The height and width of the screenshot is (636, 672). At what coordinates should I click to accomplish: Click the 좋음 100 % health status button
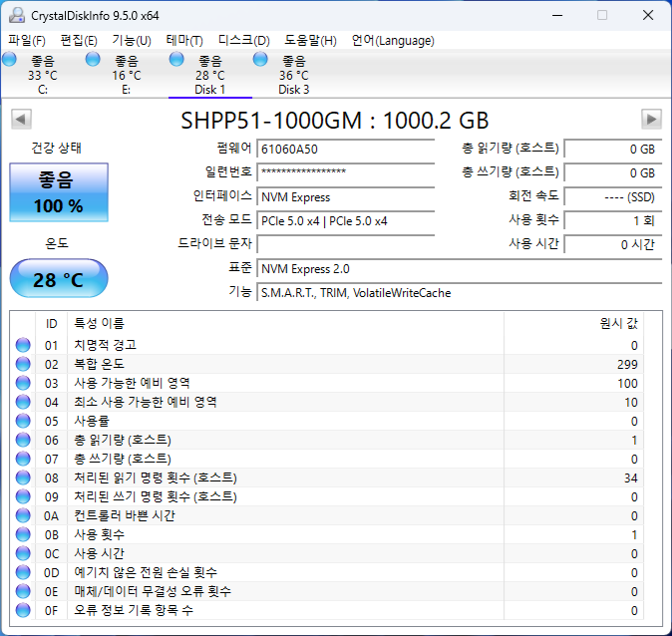(59, 192)
